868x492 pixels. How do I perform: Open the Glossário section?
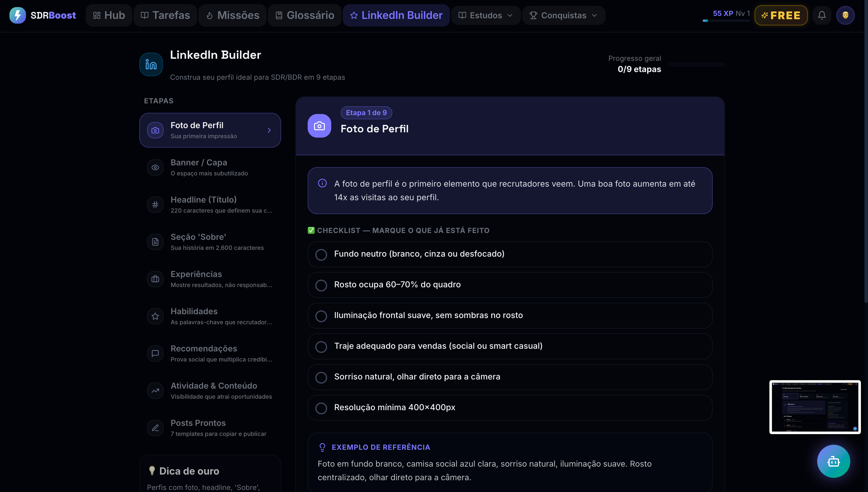pos(304,15)
